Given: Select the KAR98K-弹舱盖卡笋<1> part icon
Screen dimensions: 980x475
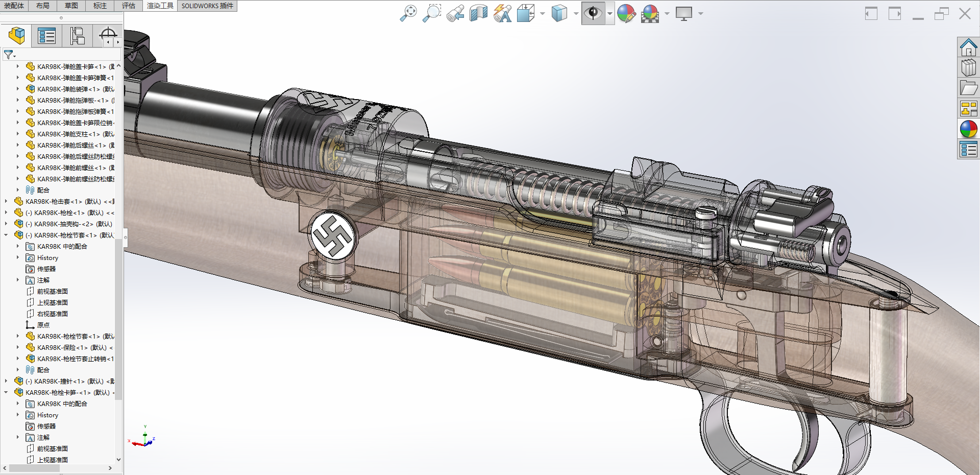Looking at the screenshot, I should coord(31,66).
